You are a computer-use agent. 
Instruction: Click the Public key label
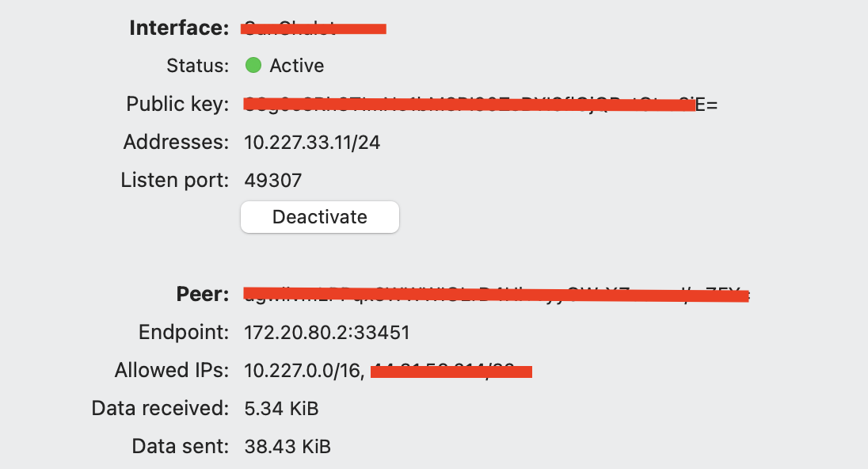point(177,104)
